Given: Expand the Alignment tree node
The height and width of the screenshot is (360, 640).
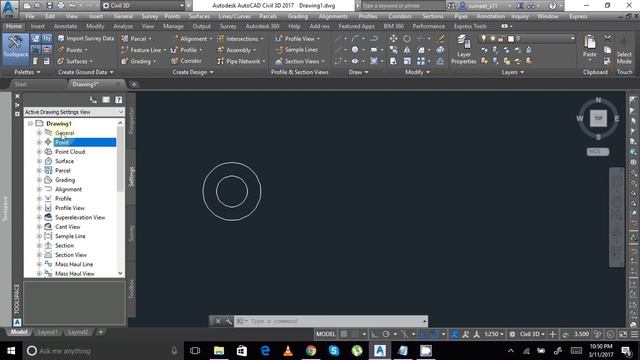Looking at the screenshot, I should click(x=39, y=189).
